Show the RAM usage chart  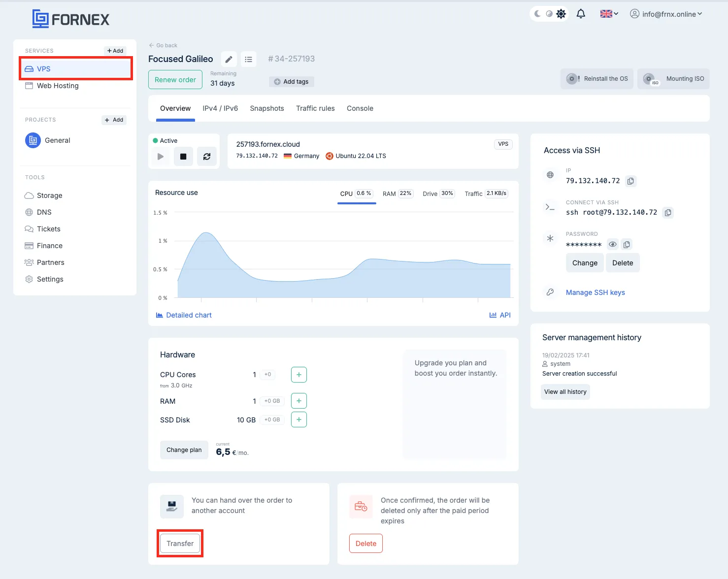point(397,194)
